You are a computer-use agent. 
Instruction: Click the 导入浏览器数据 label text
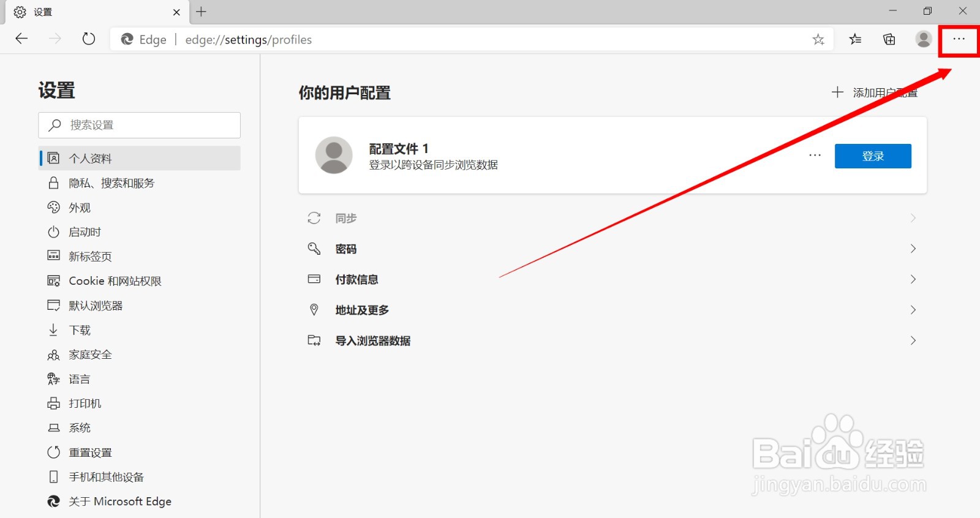pyautogui.click(x=373, y=340)
